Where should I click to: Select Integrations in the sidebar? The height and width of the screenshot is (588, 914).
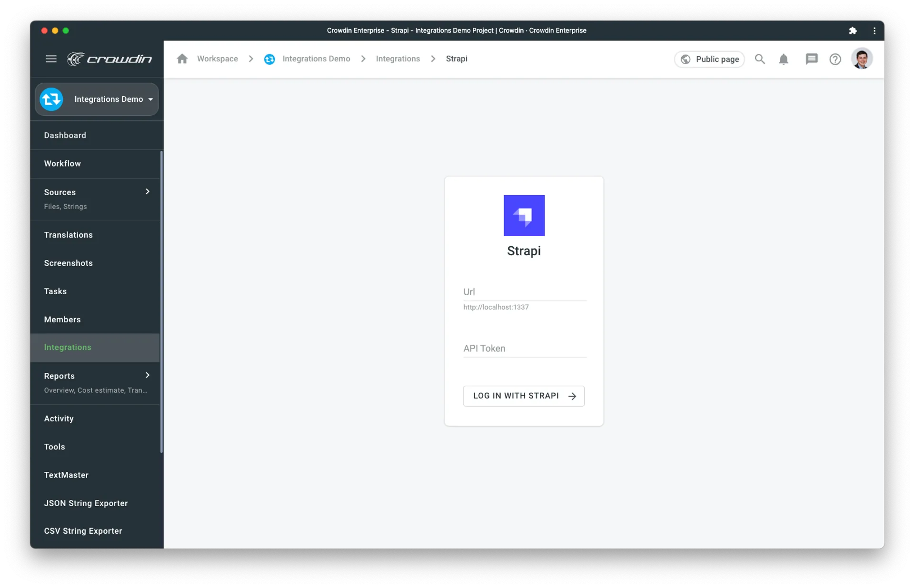[x=95, y=348]
